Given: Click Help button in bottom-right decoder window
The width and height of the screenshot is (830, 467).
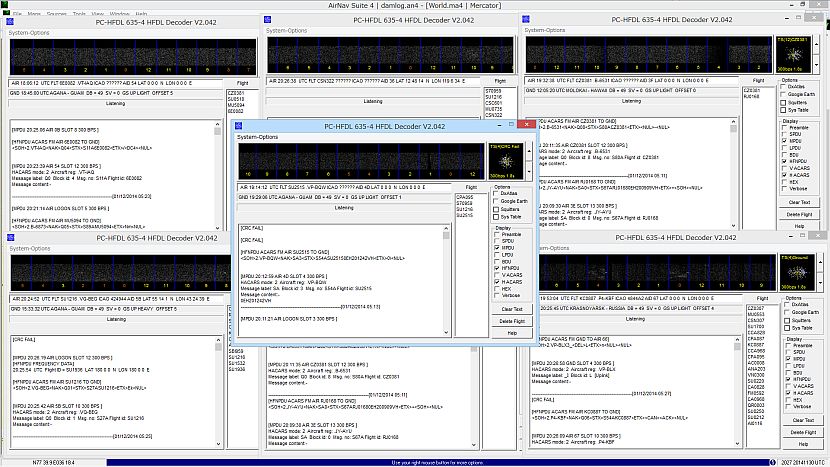Looking at the screenshot, I should 803,444.
